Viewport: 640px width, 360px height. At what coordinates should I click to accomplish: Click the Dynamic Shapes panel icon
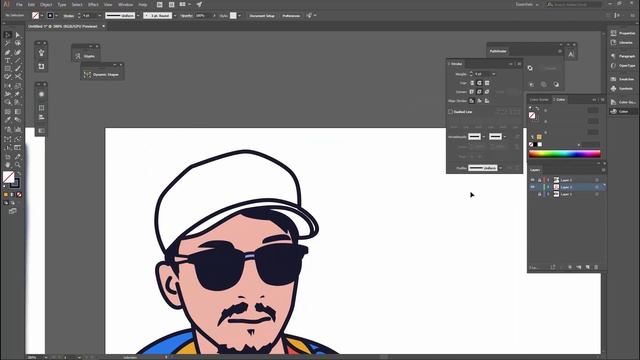pyautogui.click(x=87, y=74)
